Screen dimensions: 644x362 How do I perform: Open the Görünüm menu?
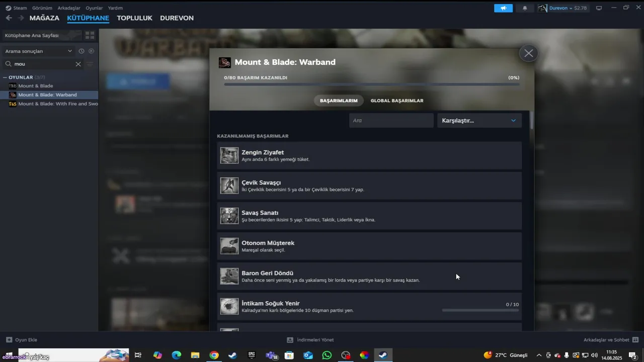pos(42,8)
